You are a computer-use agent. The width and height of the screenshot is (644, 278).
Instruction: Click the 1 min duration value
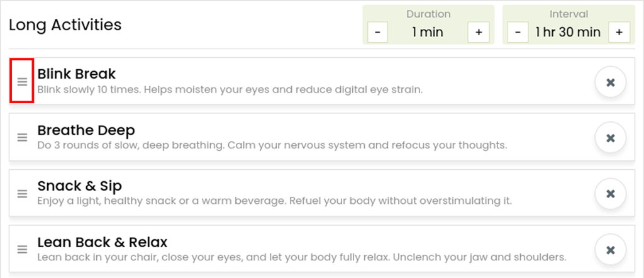(428, 32)
